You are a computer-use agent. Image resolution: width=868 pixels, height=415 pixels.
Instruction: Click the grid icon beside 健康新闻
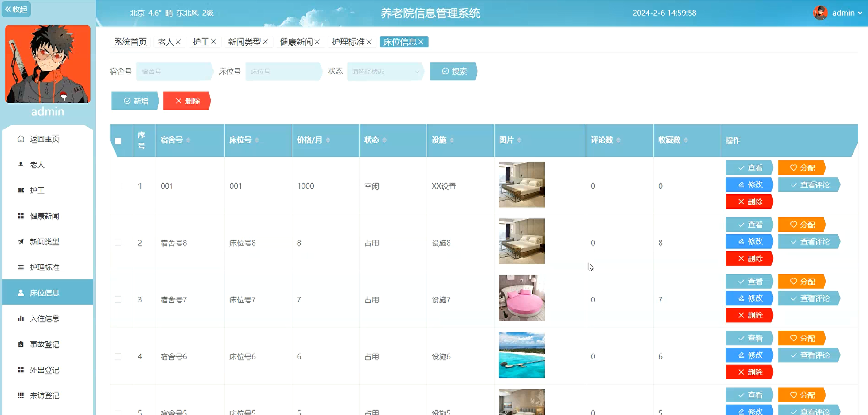point(21,216)
